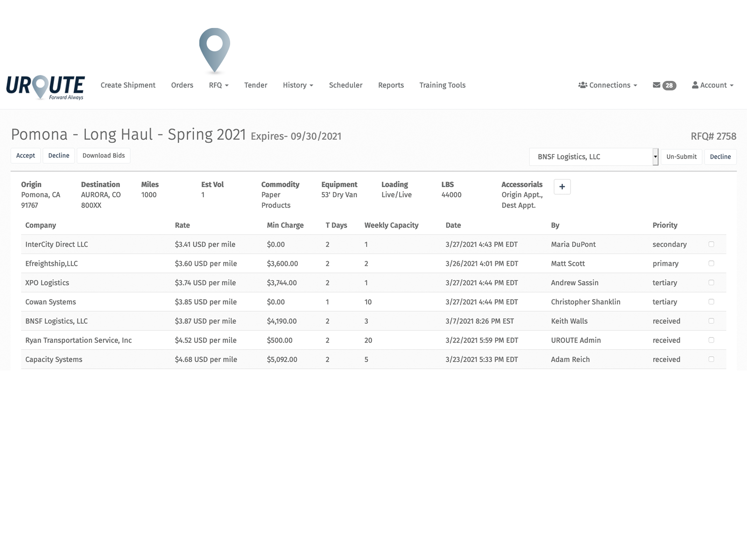Click the Rate column header
Screen dimensions: 747x560
pyautogui.click(x=182, y=225)
